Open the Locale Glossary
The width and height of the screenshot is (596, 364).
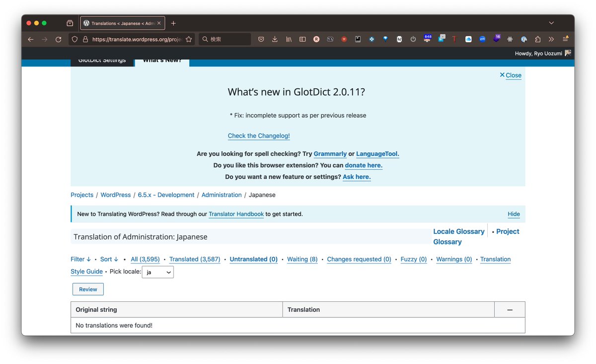click(x=459, y=231)
